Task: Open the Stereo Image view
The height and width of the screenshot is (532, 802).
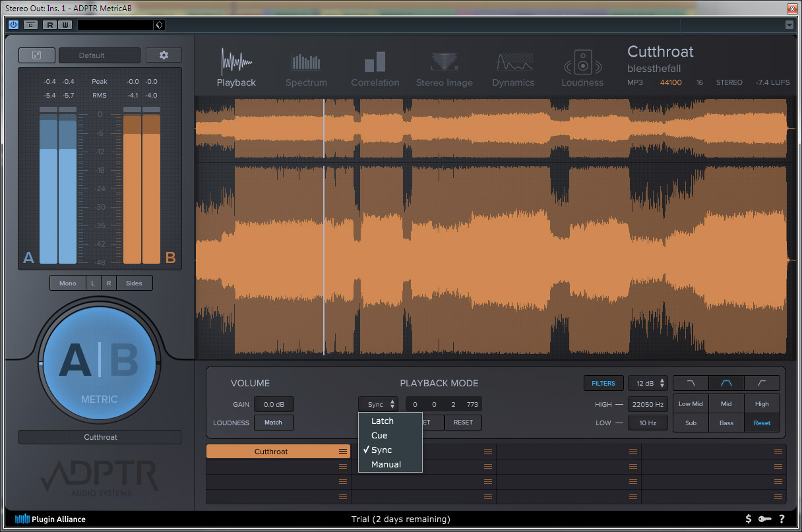Action: (444, 69)
